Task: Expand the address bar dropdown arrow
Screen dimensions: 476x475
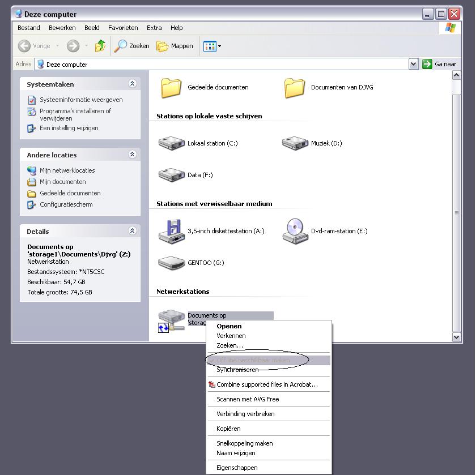Action: coord(413,65)
